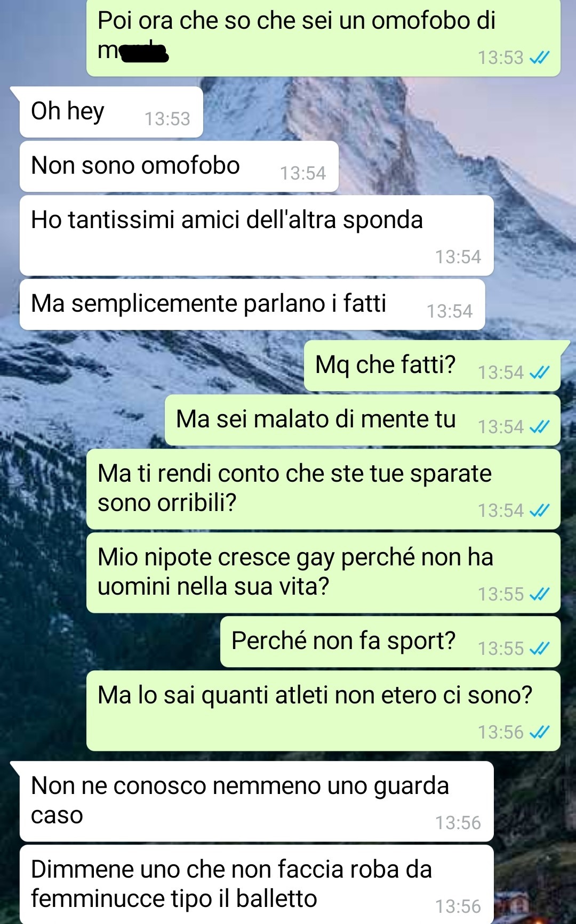Tap the 'Dimmene uno che non faccia' bubble

click(257, 885)
